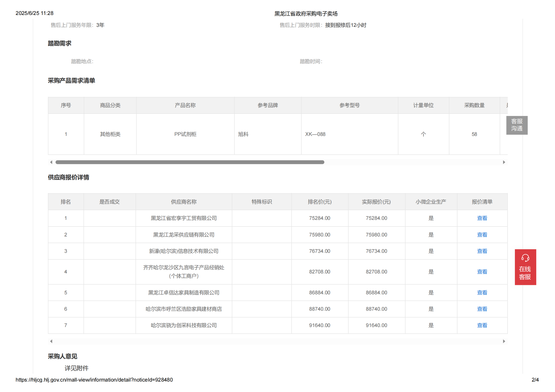Click left arrow of supplier table scrollbar
This screenshot has width=555, height=392.
coord(51,341)
